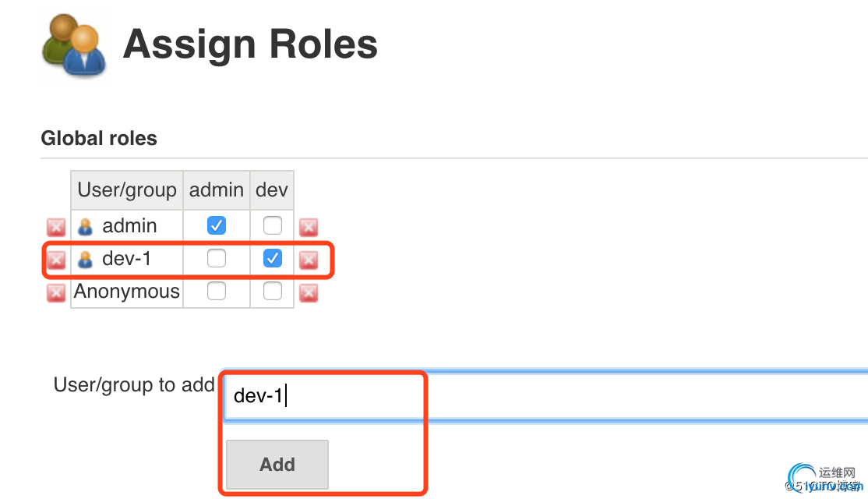Click the Assign Roles users icon
The width and height of the screenshot is (868, 499).
coord(73,45)
